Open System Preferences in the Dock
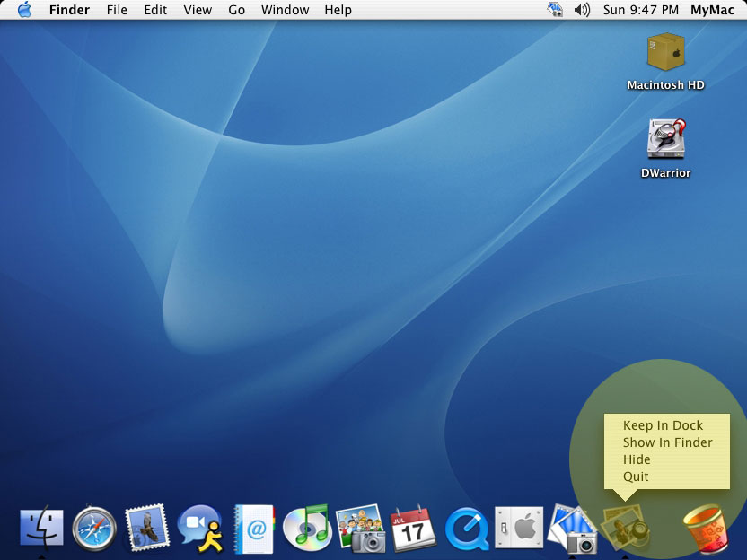Viewport: 747px width, 560px height. (x=519, y=529)
